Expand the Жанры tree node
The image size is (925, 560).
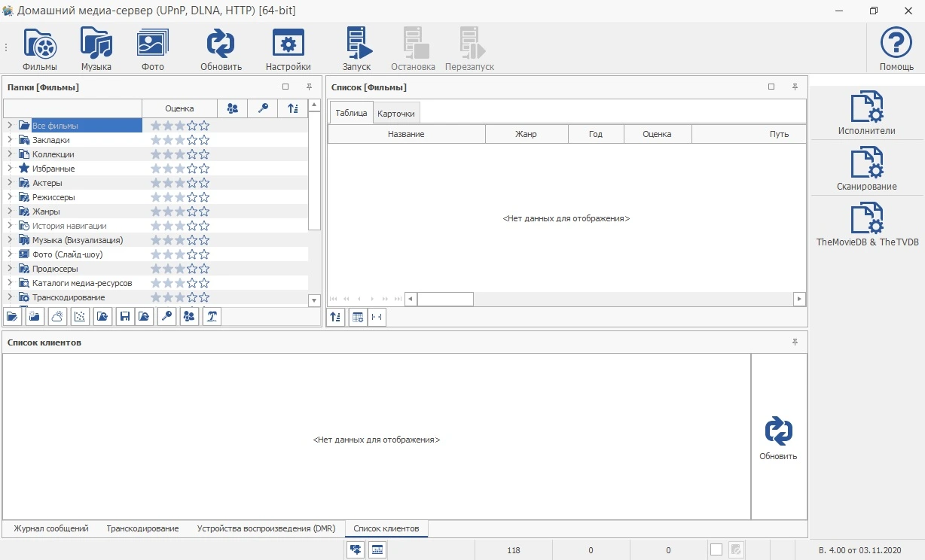9,212
